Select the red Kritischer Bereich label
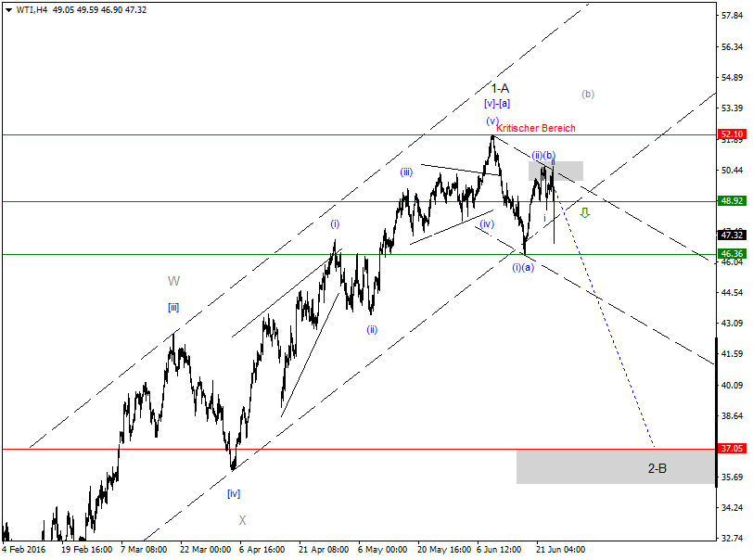Viewport: 753px width, 560px height. coord(534,129)
